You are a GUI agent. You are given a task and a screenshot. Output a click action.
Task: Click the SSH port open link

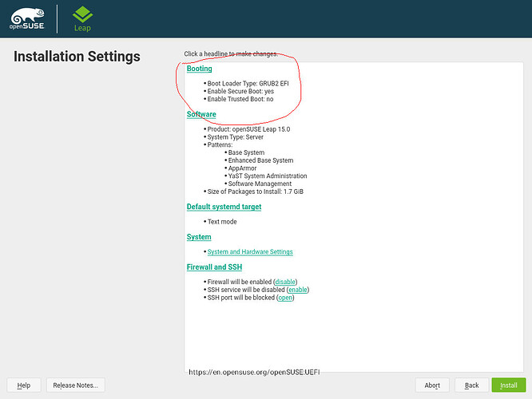(285, 298)
